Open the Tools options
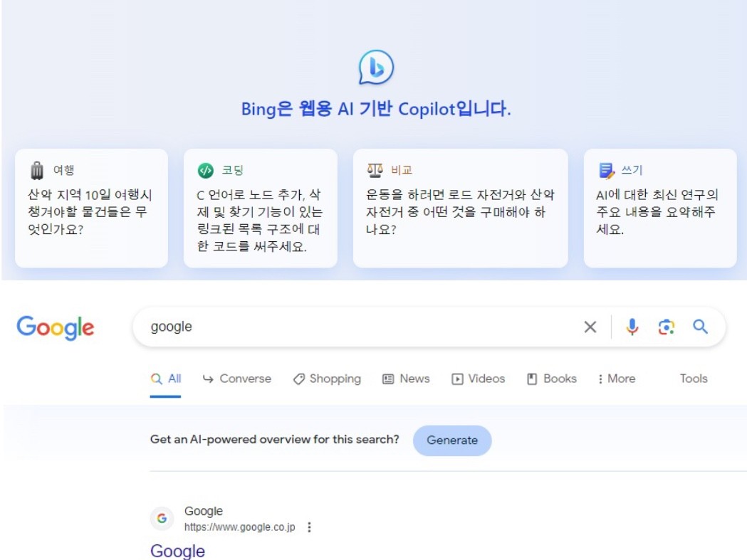Image resolution: width=747 pixels, height=560 pixels. [693, 379]
